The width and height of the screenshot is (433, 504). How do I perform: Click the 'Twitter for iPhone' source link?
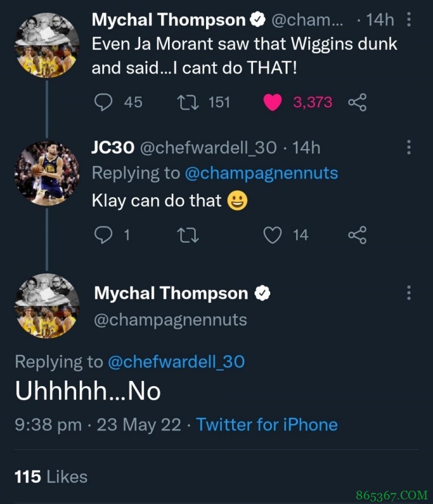pyautogui.click(x=267, y=425)
